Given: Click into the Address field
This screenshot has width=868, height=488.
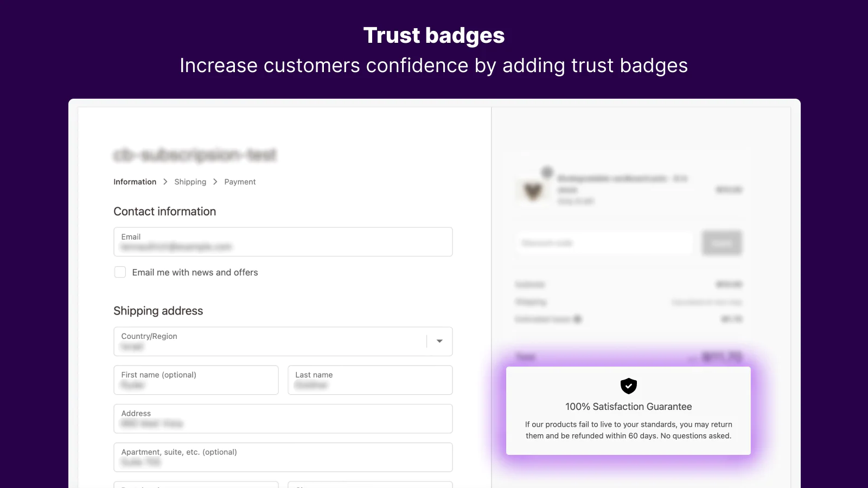Looking at the screenshot, I should (x=283, y=419).
